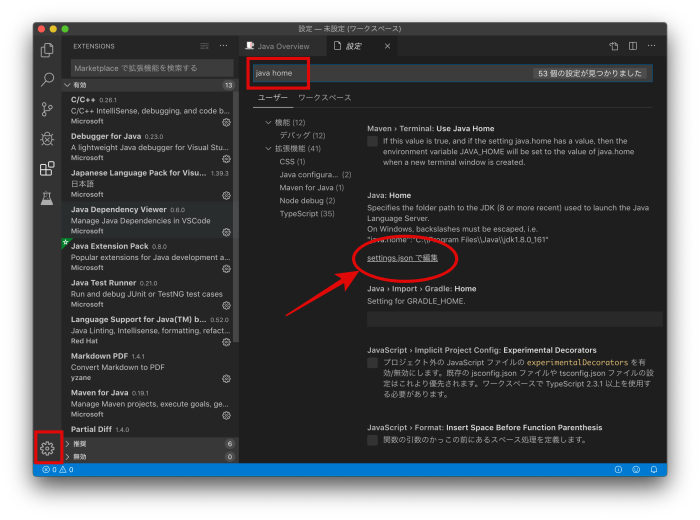
Task: Click the extensions list scrollbar
Action: [236, 216]
